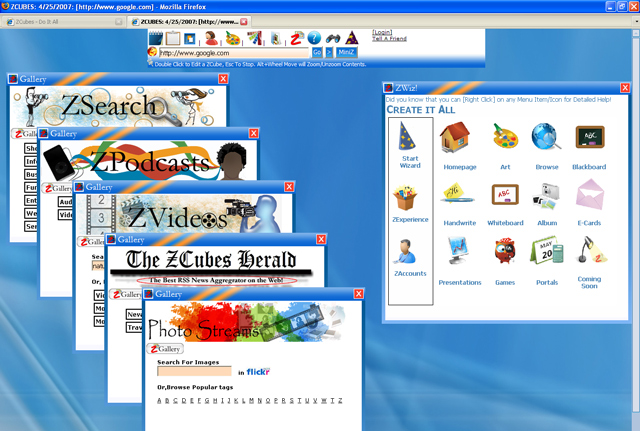Click the purple wizard hat toolbar icon

coord(351,38)
